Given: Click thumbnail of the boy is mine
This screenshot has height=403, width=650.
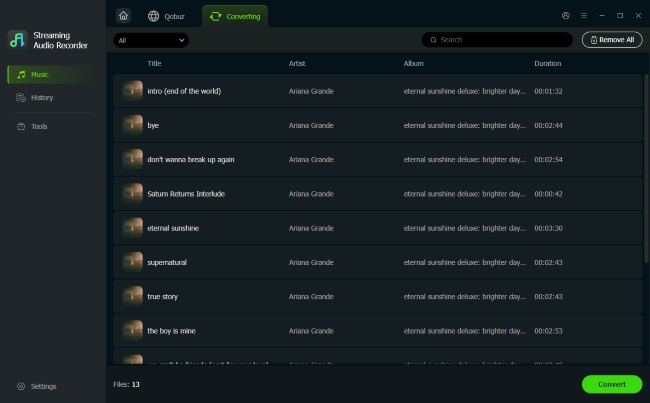Looking at the screenshot, I should [x=133, y=330].
